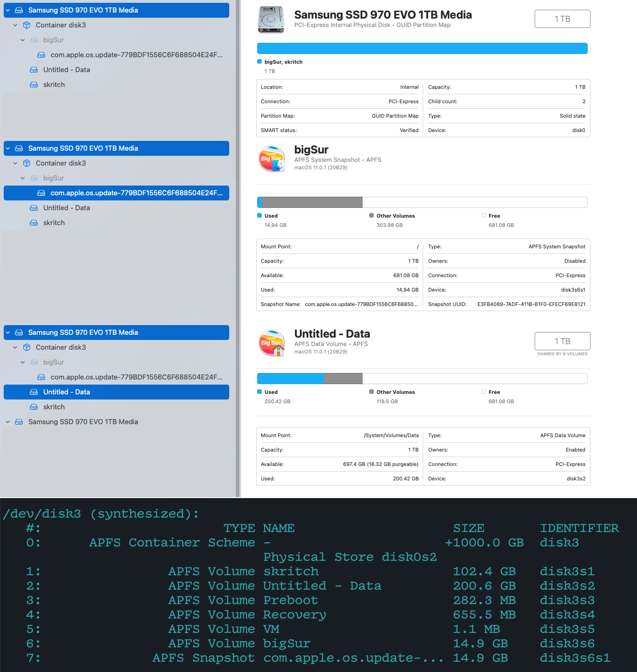Click the Untitled - Data volume icon in top sidebar panel
The width and height of the screenshot is (637, 672).
pyautogui.click(x=34, y=70)
